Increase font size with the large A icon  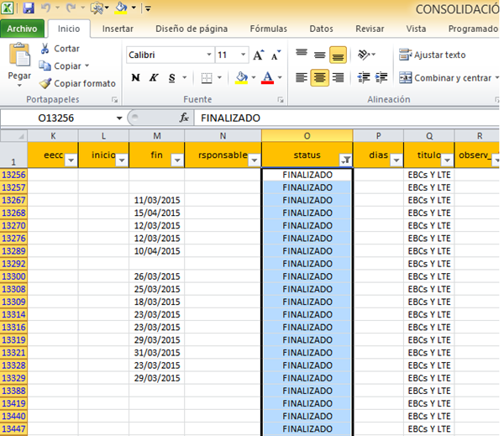(259, 55)
